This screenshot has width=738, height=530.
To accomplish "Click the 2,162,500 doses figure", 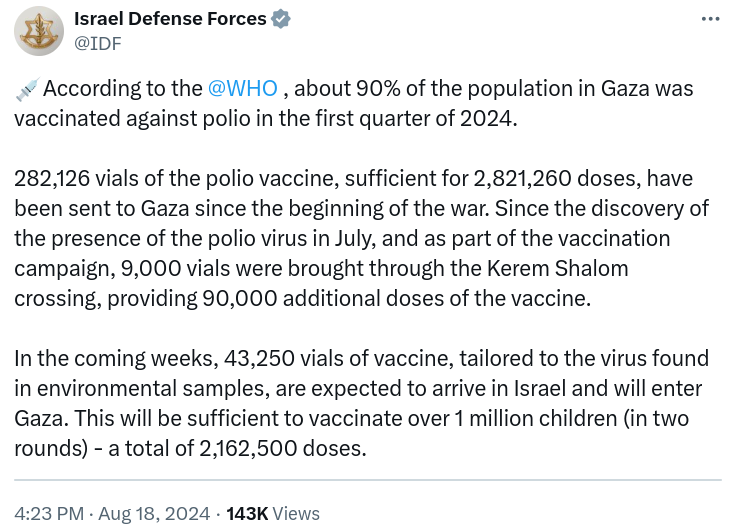I will [x=282, y=448].
